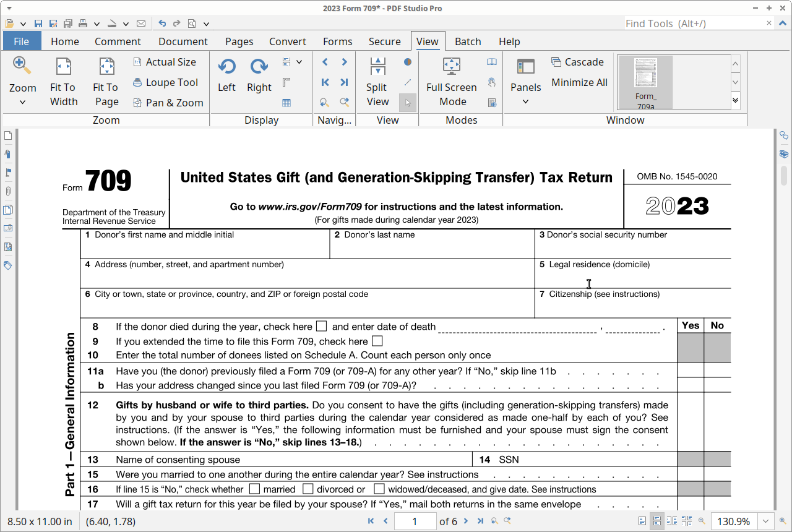Open Split View
The width and height of the screenshot is (792, 532).
[x=377, y=81]
